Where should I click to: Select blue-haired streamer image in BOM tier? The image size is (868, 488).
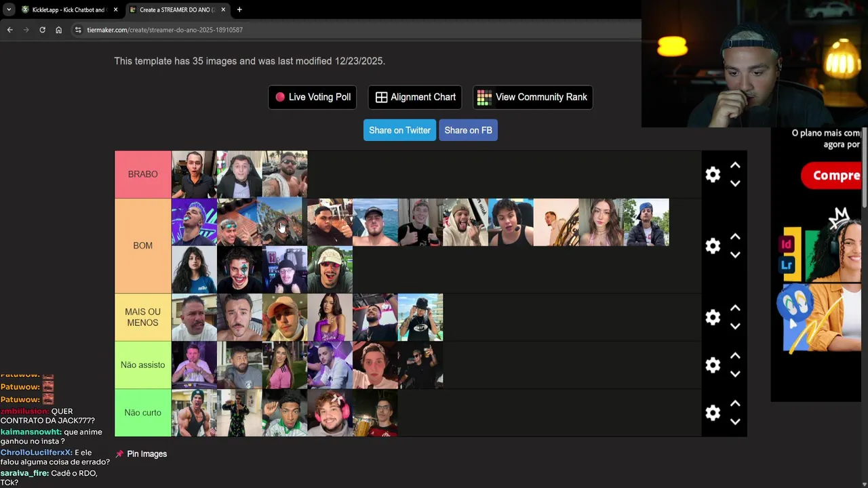[194, 222]
